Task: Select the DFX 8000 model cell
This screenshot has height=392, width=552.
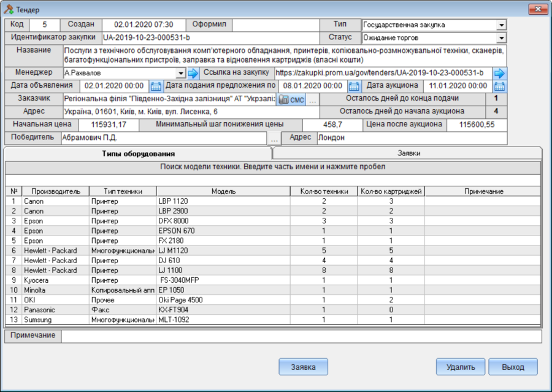Action: point(223,221)
